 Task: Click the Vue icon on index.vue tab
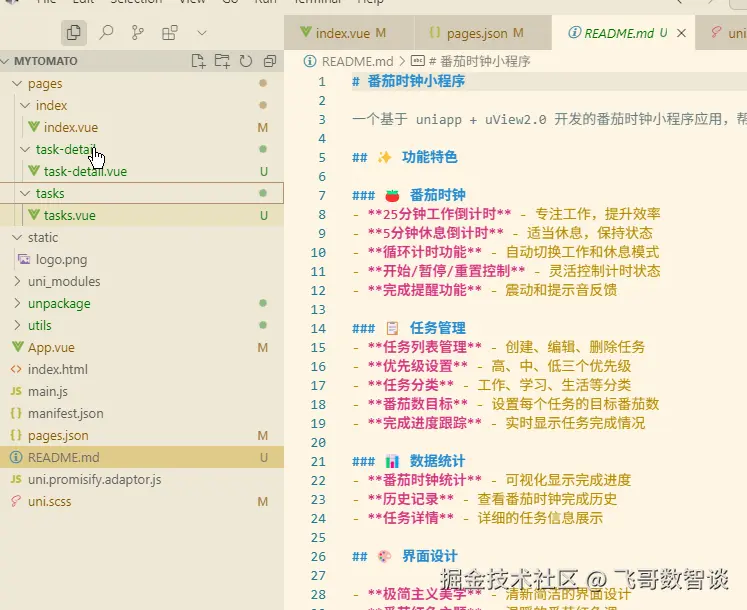pos(306,32)
